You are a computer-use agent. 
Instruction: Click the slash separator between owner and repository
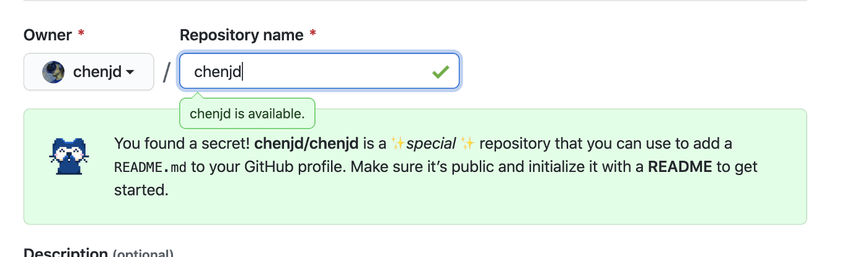tap(166, 73)
